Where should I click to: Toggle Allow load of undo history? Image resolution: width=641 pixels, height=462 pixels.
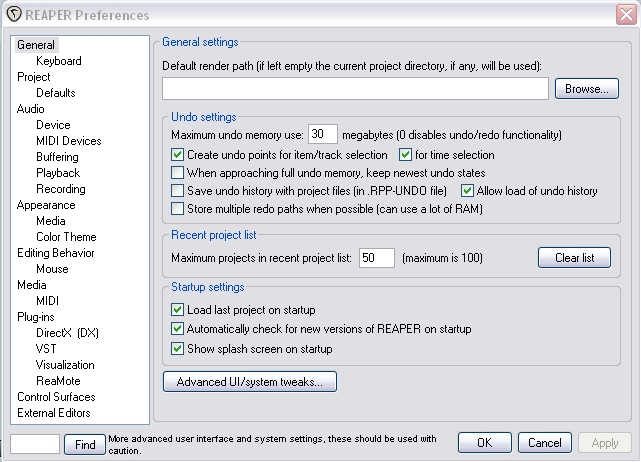coord(467,191)
